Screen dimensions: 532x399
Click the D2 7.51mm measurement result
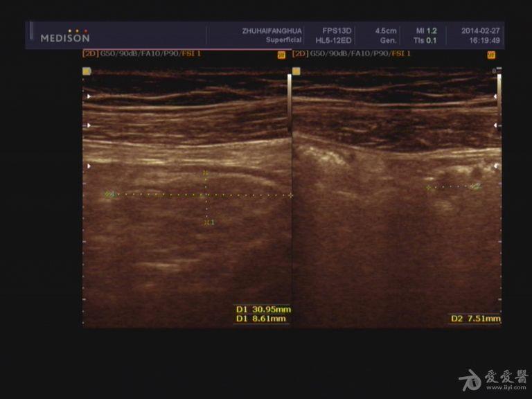click(x=475, y=319)
